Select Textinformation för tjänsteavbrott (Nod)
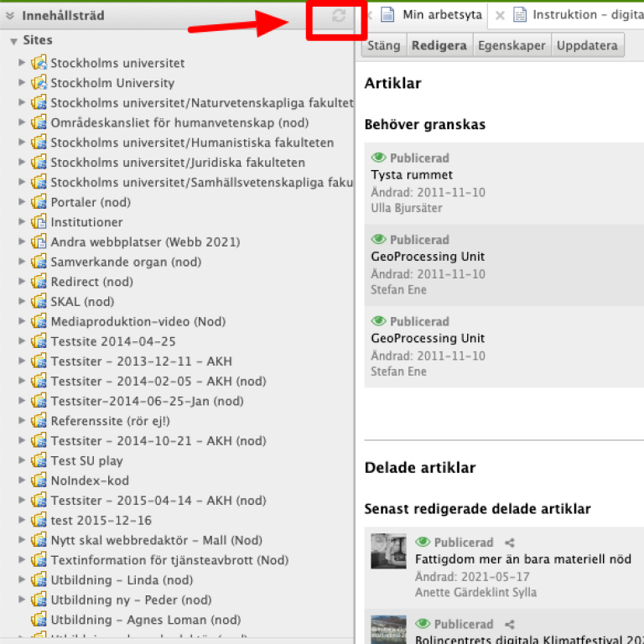This screenshot has height=644, width=644. point(169,560)
